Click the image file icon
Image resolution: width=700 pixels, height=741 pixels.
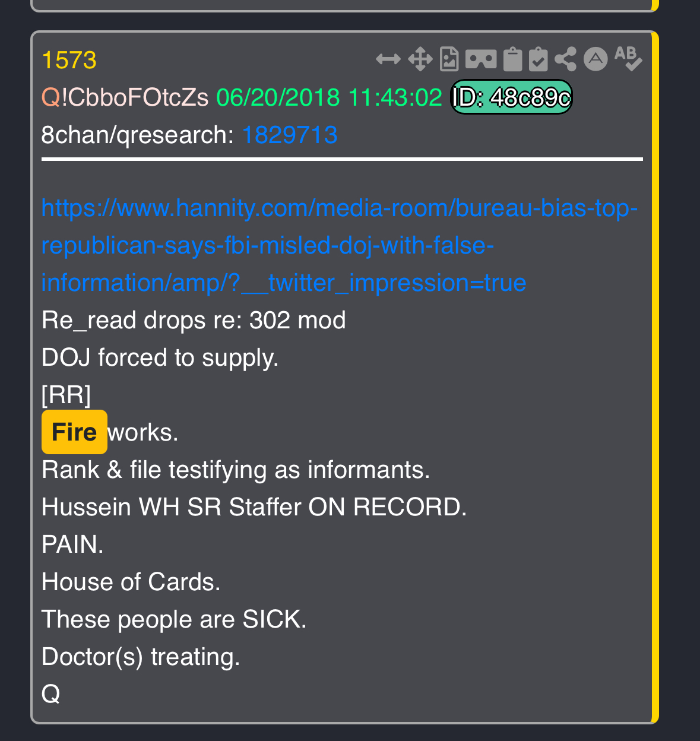[449, 59]
